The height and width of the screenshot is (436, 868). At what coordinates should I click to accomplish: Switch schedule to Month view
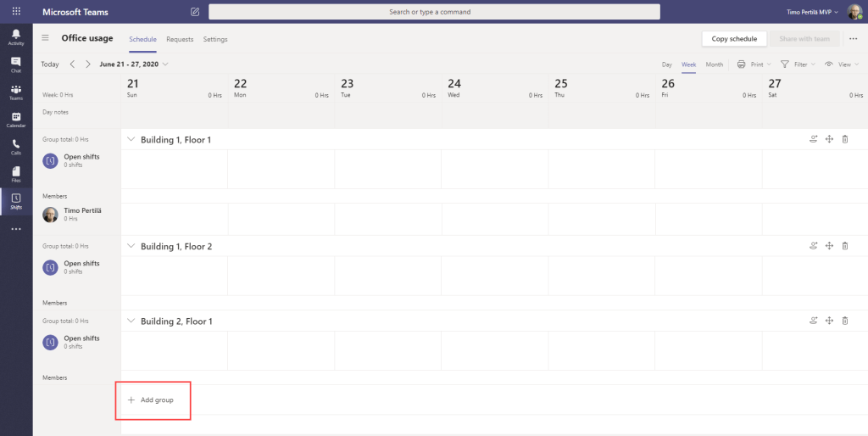(715, 64)
